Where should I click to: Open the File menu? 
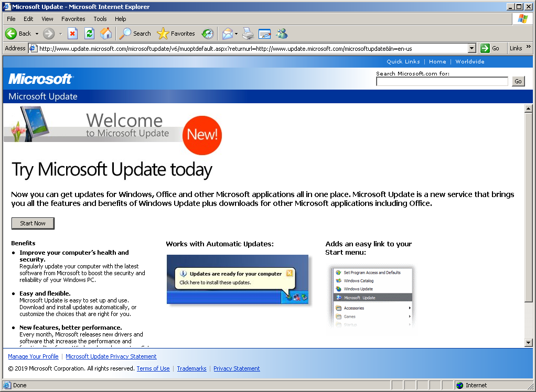11,19
